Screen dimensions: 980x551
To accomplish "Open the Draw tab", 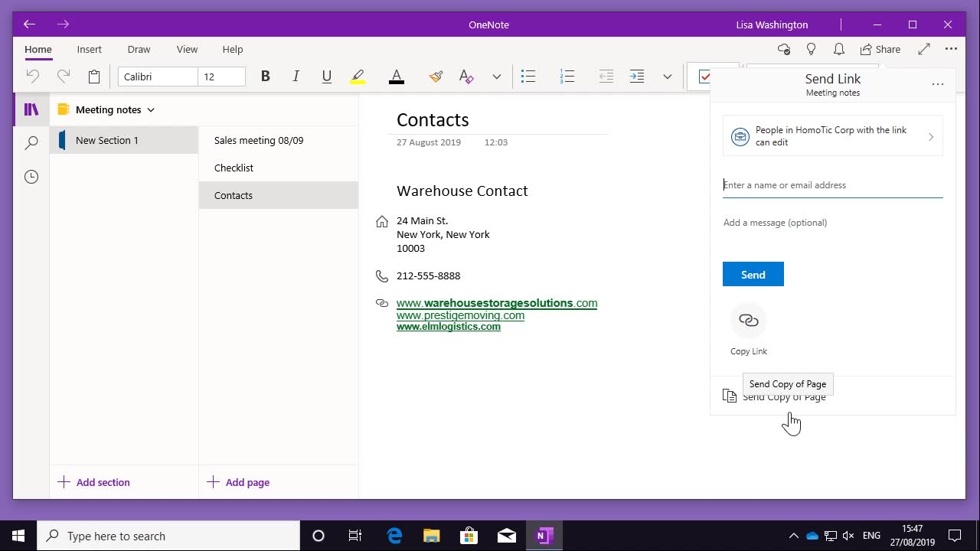I will click(x=139, y=49).
